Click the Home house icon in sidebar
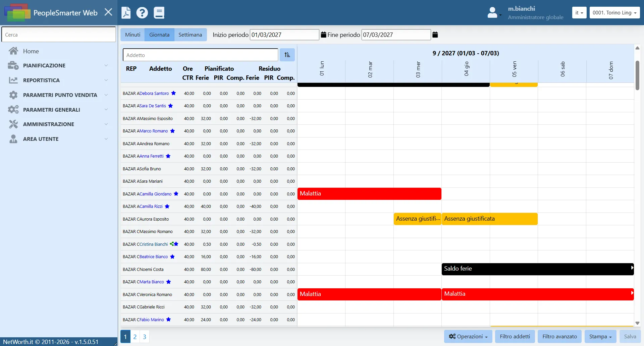This screenshot has width=644, height=346. coord(13,51)
